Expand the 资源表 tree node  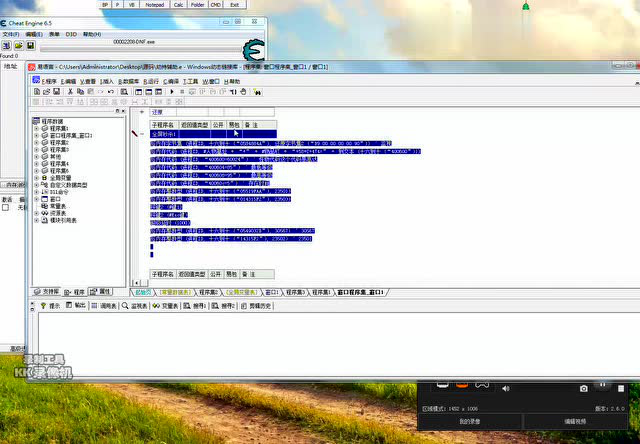(x=36, y=213)
